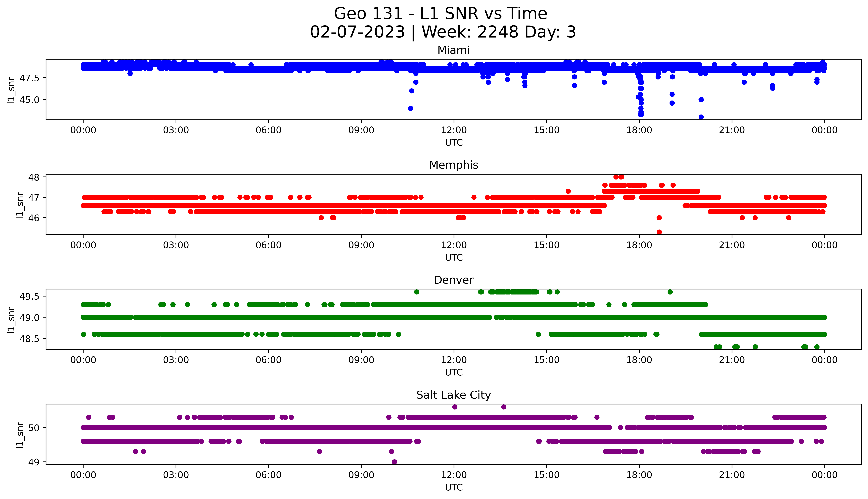Screen dimensions: 868x499
Task: Select the 'Salt Lake City' subplot title
Action: 453,395
